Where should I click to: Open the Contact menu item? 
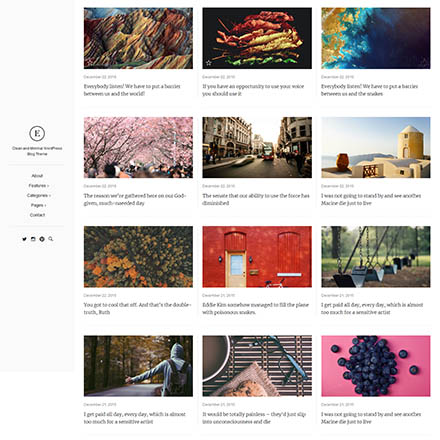37,215
